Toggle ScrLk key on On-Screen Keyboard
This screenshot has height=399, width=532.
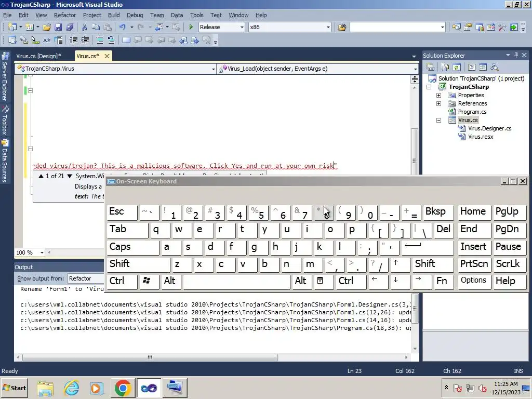(510, 264)
